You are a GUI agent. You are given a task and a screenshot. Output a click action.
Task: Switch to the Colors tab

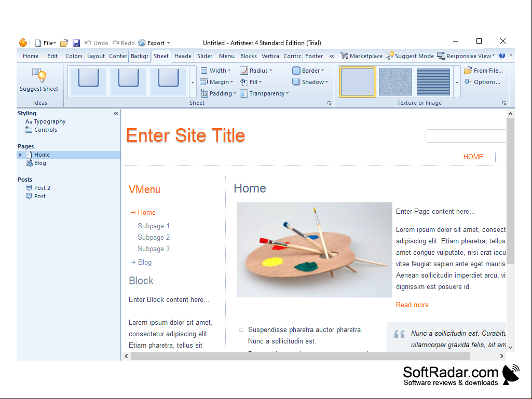(74, 56)
